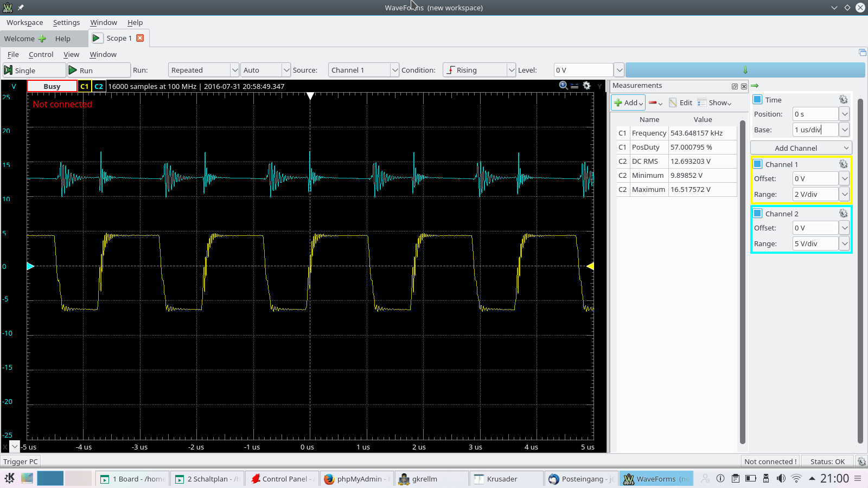
Task: Toggle the Time checkbox
Action: tap(758, 100)
